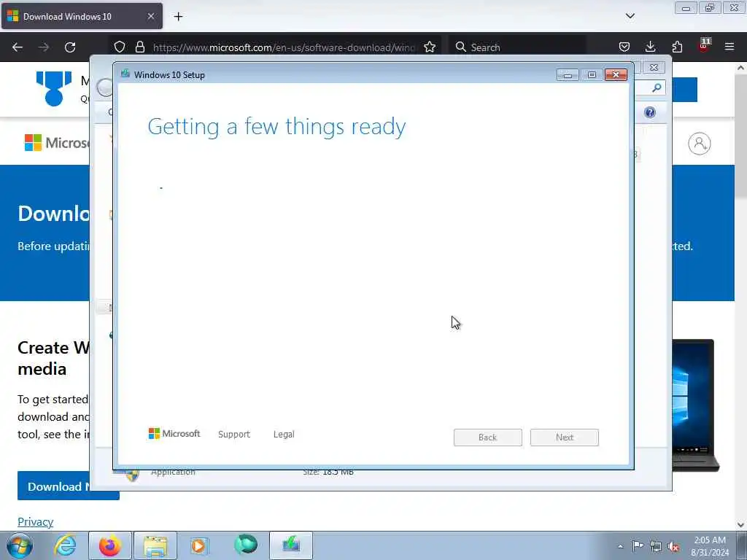Click the Firefox address bar URL
This screenshot has width=747, height=560.
click(285, 47)
